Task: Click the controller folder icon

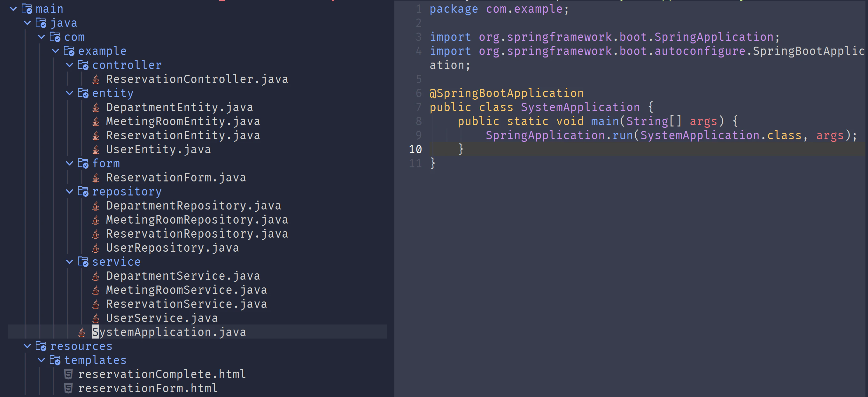Action: coord(83,65)
